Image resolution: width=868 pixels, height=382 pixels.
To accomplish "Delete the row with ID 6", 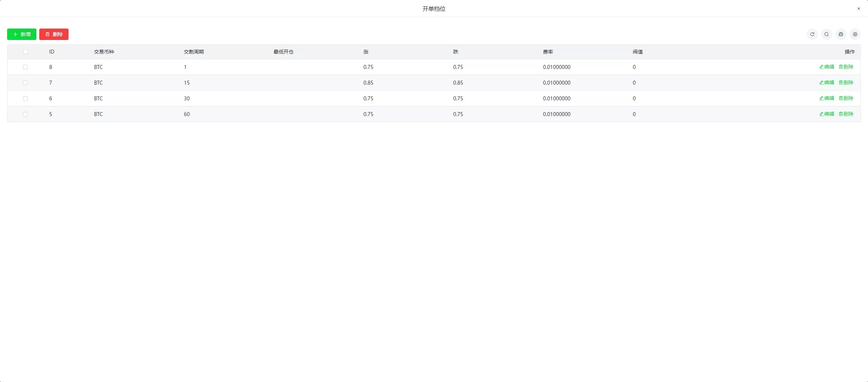I will click(x=846, y=98).
